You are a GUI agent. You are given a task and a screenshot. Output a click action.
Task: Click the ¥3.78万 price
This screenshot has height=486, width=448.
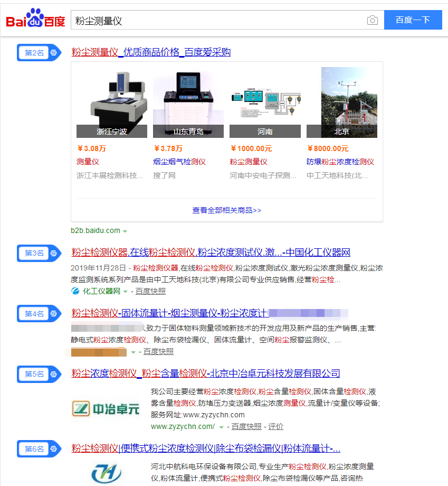click(x=168, y=148)
